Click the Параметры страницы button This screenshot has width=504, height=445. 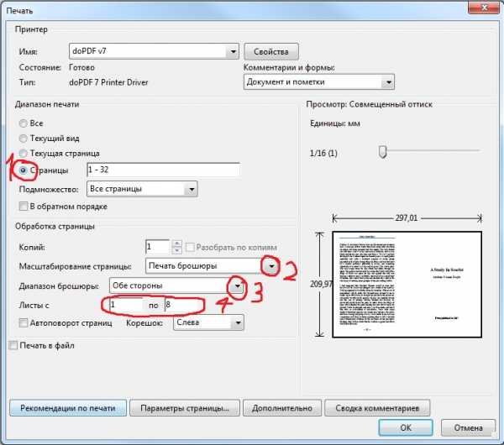click(x=184, y=408)
